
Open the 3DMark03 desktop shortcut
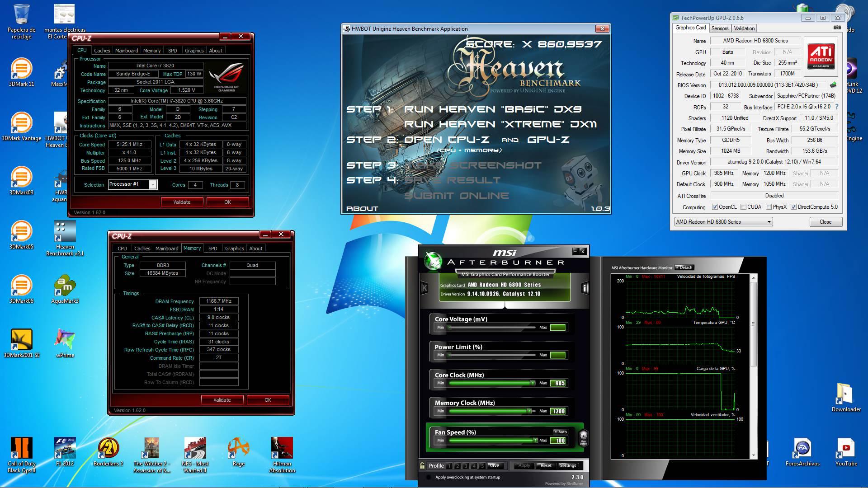tap(21, 180)
